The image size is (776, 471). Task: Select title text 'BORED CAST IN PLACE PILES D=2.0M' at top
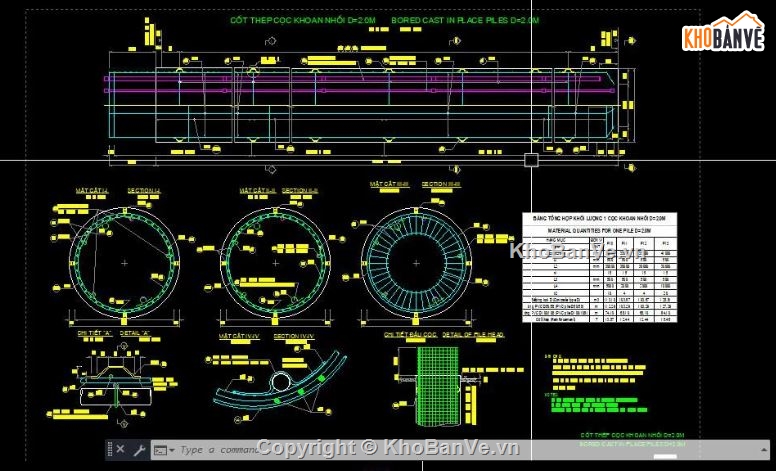pyautogui.click(x=465, y=20)
